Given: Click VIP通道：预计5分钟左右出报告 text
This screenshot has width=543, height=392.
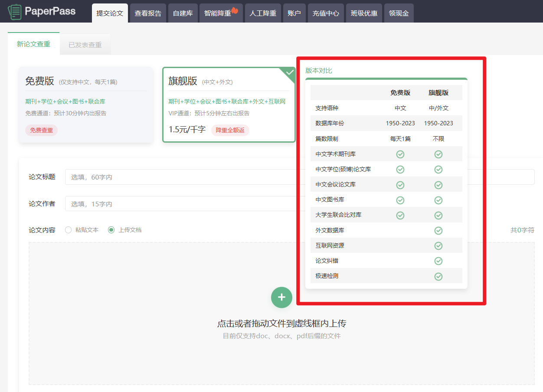Looking at the screenshot, I should [209, 113].
